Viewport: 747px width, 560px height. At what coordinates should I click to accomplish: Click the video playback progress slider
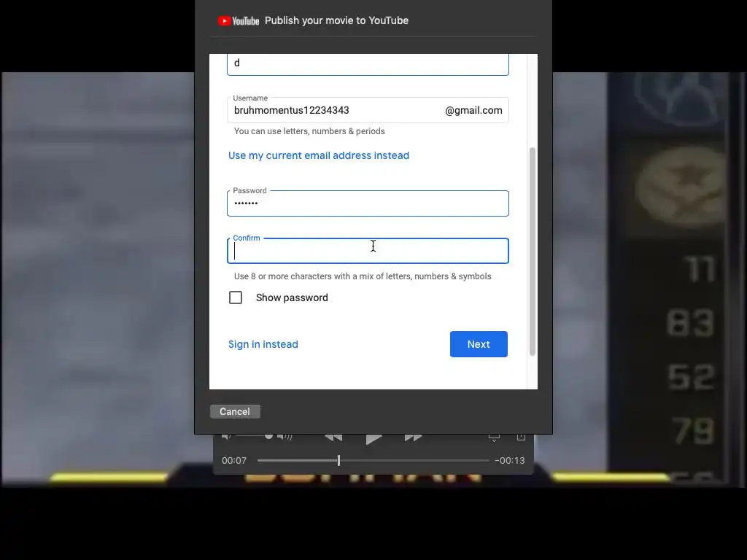click(x=373, y=461)
